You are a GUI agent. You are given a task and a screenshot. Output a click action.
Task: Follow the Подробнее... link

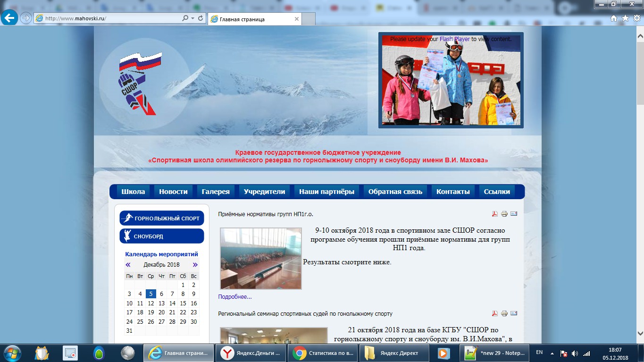pos(235,297)
